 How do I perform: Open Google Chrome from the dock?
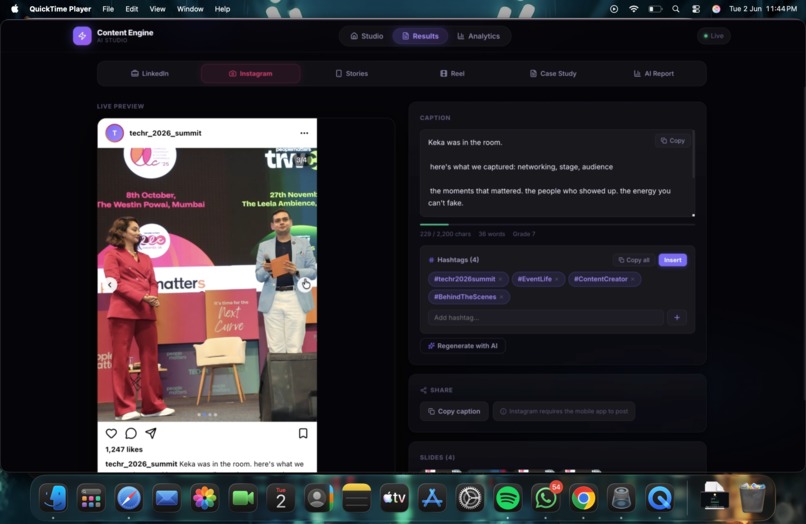(583, 498)
